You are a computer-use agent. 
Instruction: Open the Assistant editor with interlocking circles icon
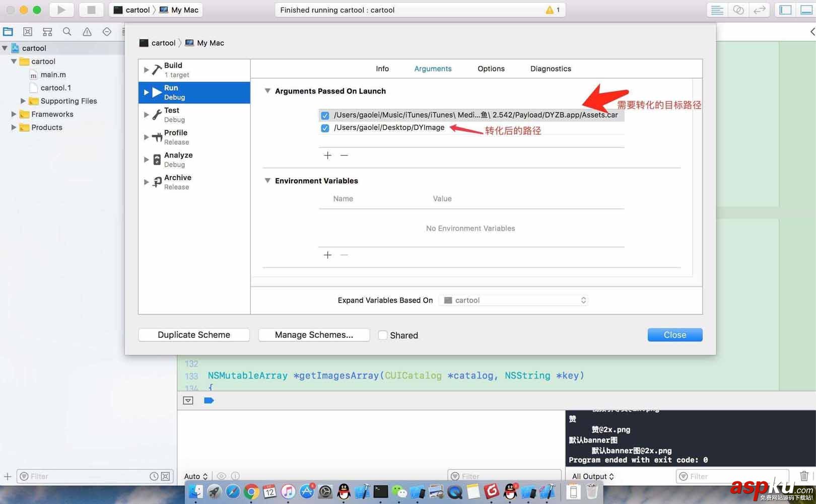click(738, 10)
